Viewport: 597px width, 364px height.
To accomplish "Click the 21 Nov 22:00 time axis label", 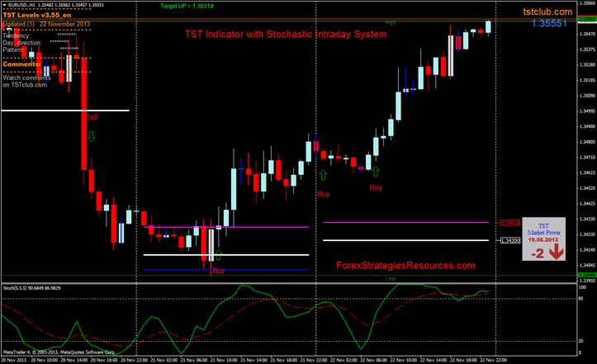I will 314,360.
